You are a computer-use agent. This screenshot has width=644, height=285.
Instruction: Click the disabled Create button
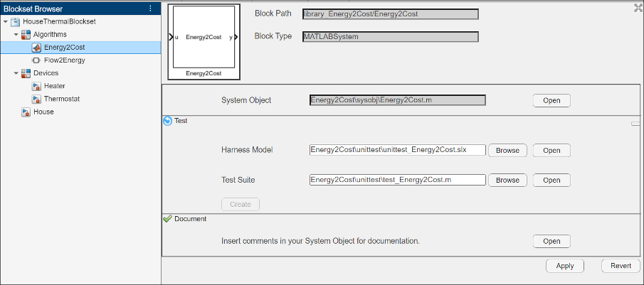pos(241,204)
